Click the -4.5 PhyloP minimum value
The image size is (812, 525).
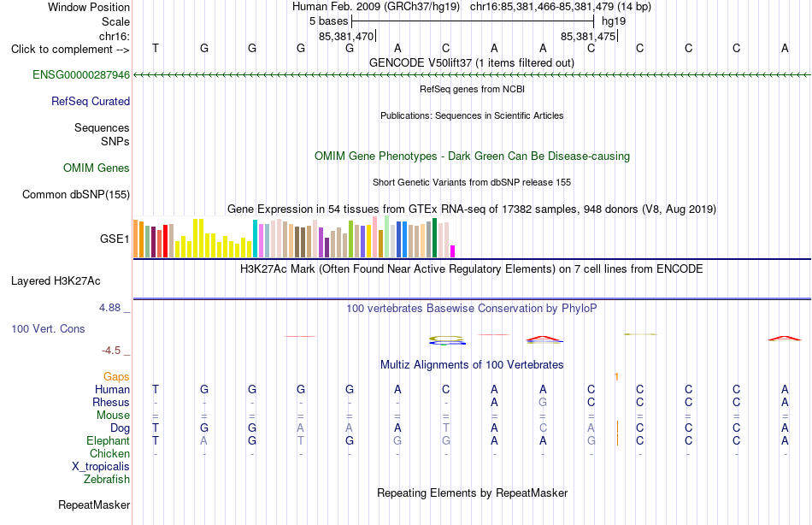[111, 351]
